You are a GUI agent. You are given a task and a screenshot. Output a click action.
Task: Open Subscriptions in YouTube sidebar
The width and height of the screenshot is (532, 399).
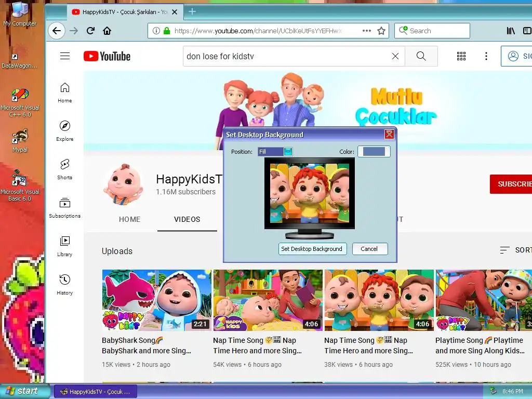(x=65, y=208)
